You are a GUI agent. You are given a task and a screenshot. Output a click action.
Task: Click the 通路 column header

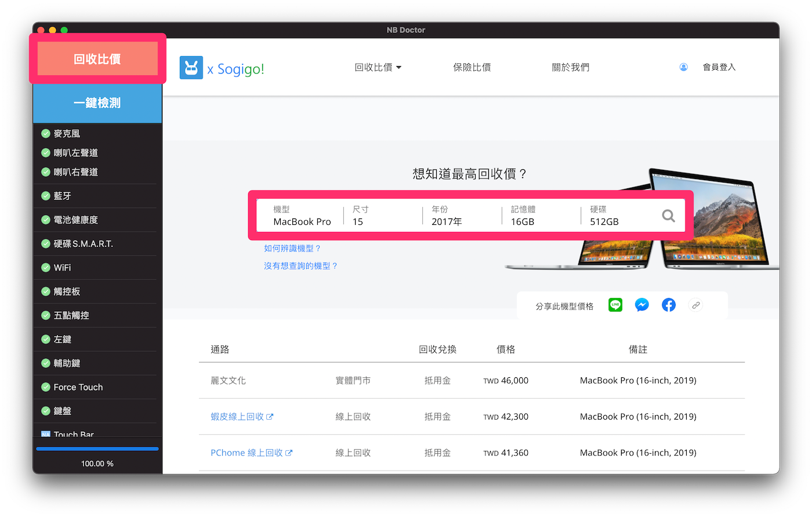click(220, 349)
